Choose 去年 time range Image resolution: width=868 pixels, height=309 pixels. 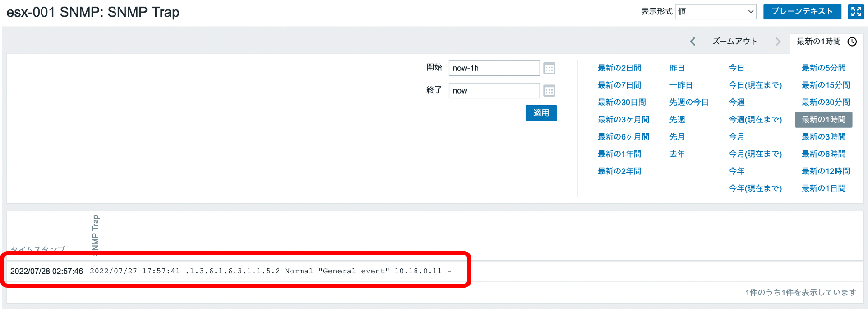point(677,154)
